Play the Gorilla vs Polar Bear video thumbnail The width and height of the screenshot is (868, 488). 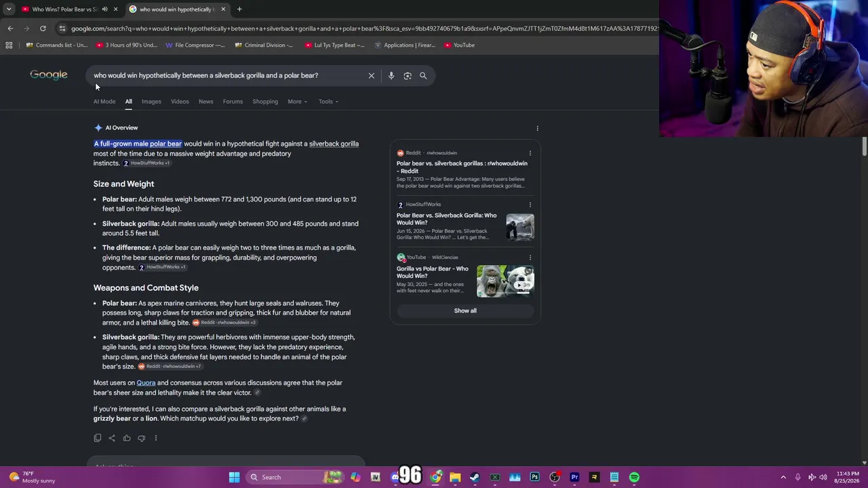pos(505,281)
